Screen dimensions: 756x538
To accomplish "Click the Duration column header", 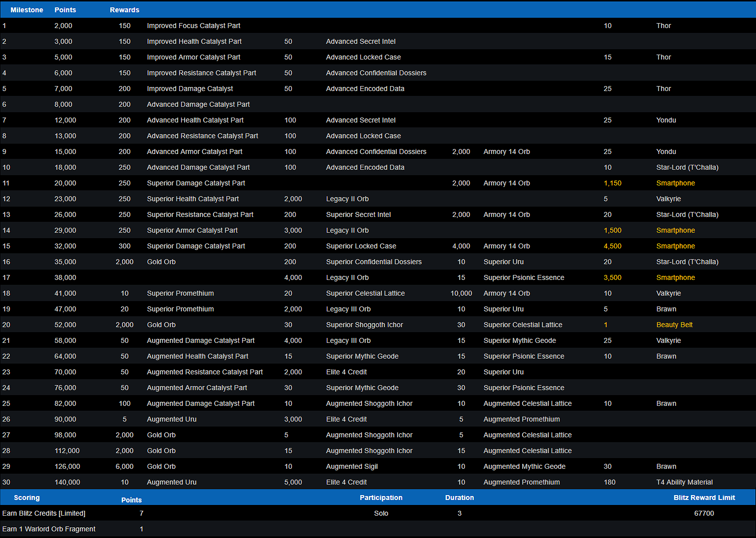I will pyautogui.click(x=459, y=497).
